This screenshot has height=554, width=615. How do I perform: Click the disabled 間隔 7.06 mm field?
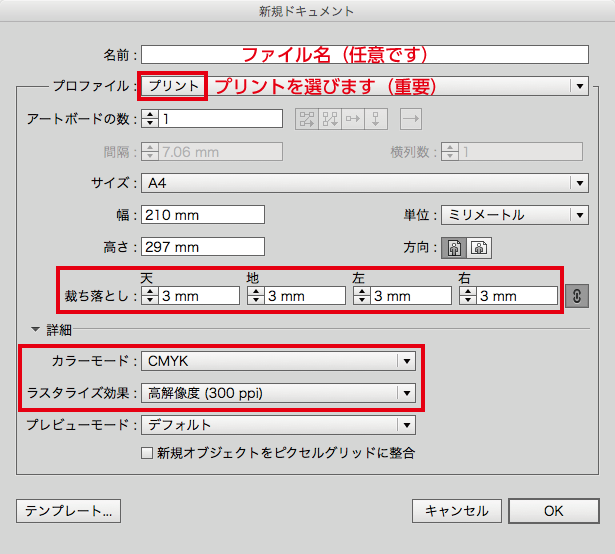pyautogui.click(x=220, y=152)
